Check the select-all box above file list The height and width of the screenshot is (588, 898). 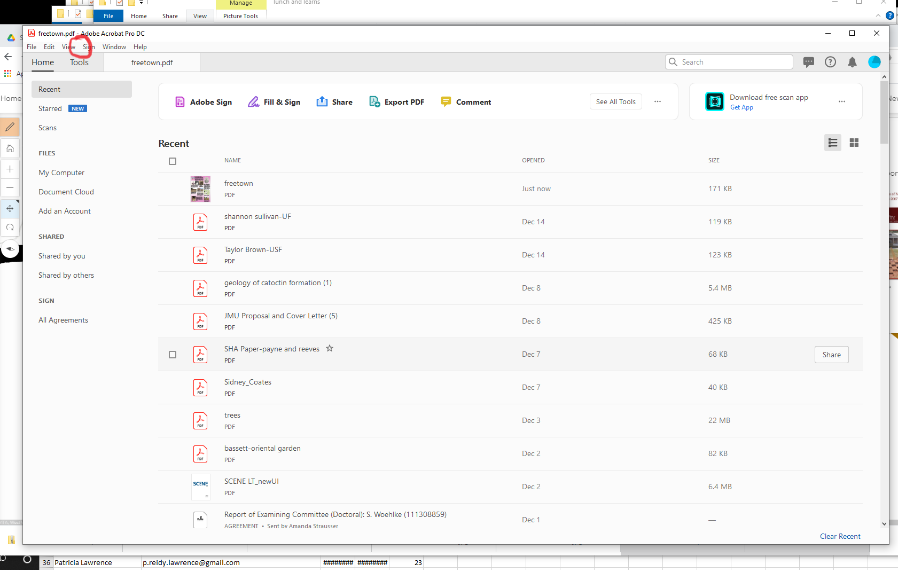point(173,161)
